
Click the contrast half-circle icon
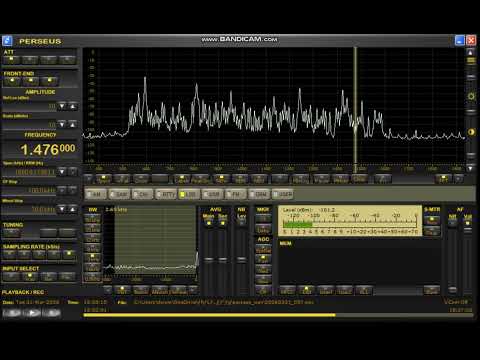471,132
